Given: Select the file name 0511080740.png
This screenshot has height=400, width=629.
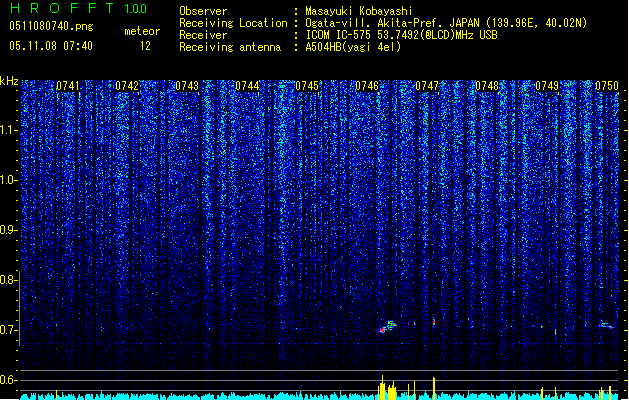Looking at the screenshot, I should pyautogui.click(x=51, y=26).
